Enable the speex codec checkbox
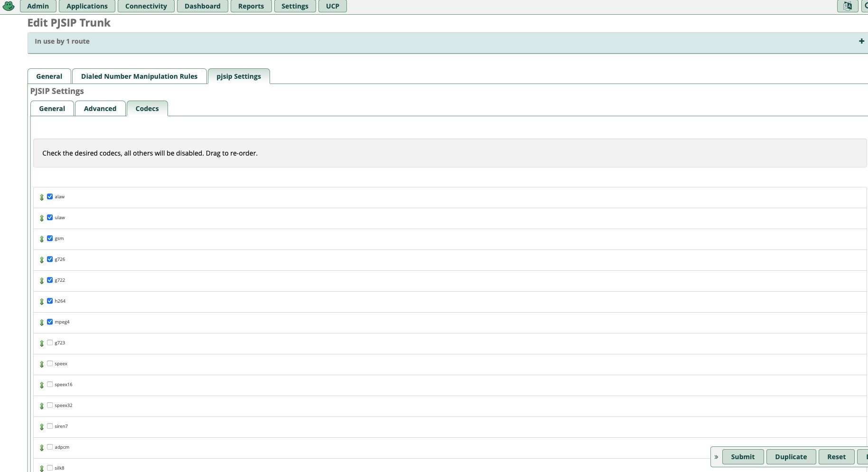 (50, 363)
